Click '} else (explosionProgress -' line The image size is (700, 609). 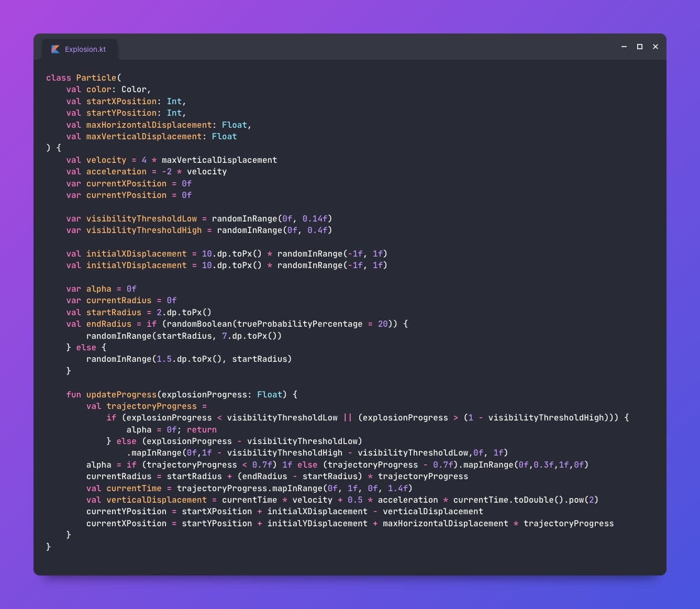click(x=235, y=441)
